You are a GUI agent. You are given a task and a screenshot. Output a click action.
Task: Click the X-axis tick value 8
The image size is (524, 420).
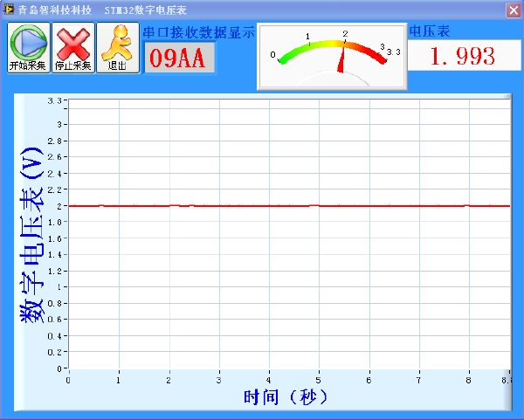click(468, 380)
